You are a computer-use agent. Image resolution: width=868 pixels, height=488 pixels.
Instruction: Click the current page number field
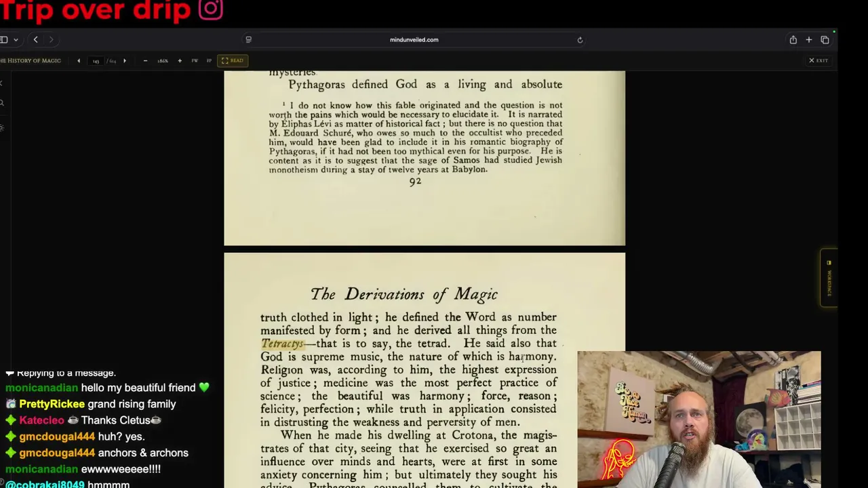click(96, 61)
